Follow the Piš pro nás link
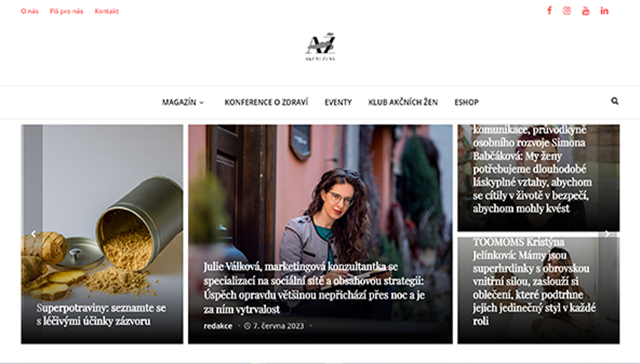Screen dimensions: 640x364 66,11
